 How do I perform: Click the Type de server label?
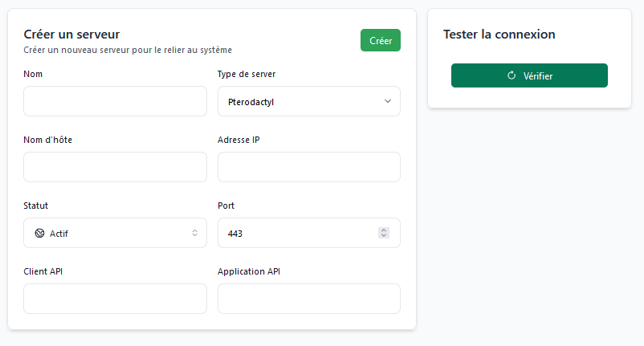[247, 75]
